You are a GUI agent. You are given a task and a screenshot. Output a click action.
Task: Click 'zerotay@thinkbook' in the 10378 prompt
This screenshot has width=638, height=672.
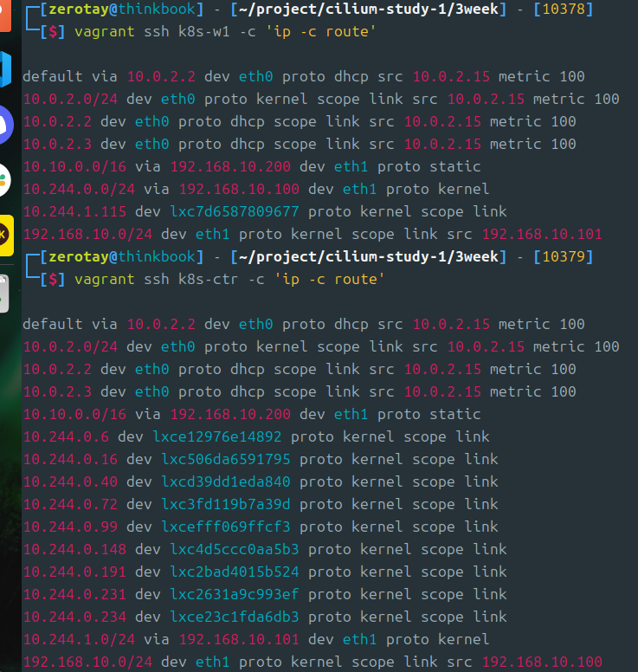122,9
